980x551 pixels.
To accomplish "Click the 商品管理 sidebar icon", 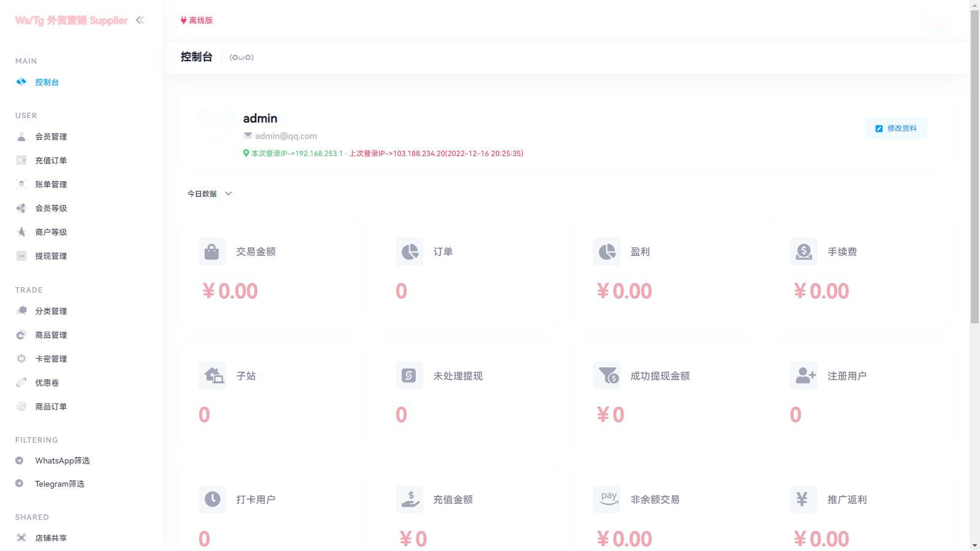I will (x=21, y=335).
